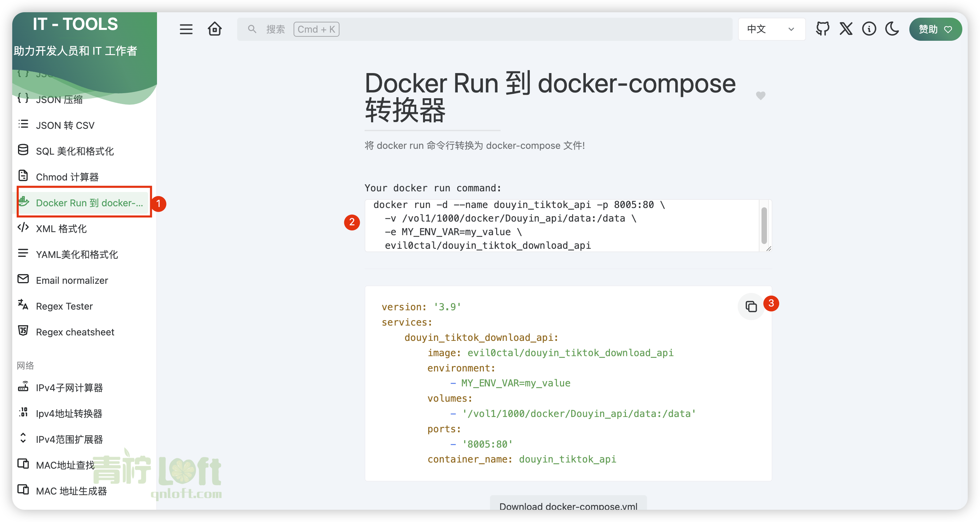Click the Email envelope icon
The width and height of the screenshot is (980, 522).
point(23,279)
